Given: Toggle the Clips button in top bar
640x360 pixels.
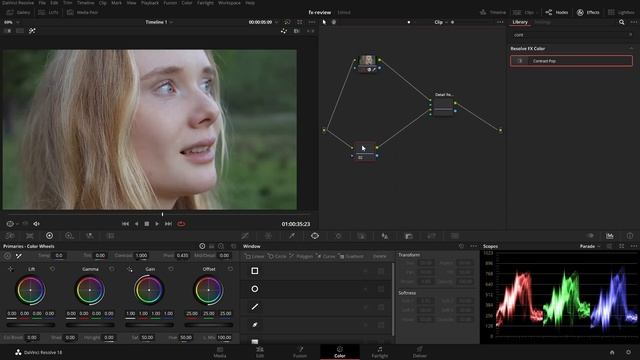Looking at the screenshot, I should [x=524, y=12].
